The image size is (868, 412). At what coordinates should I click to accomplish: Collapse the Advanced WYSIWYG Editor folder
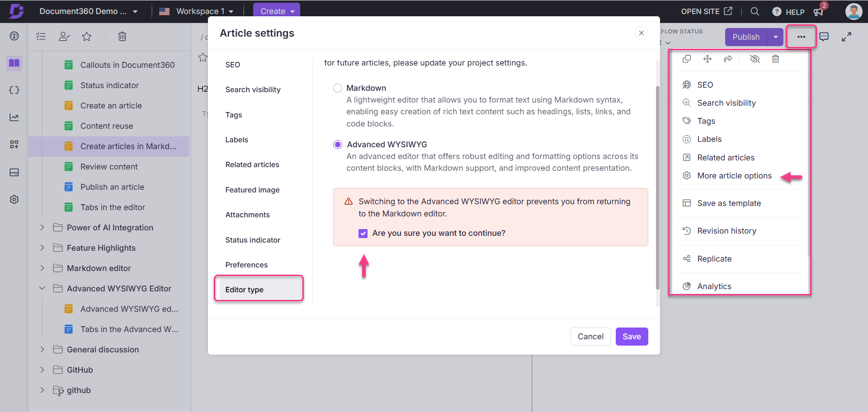(x=42, y=288)
